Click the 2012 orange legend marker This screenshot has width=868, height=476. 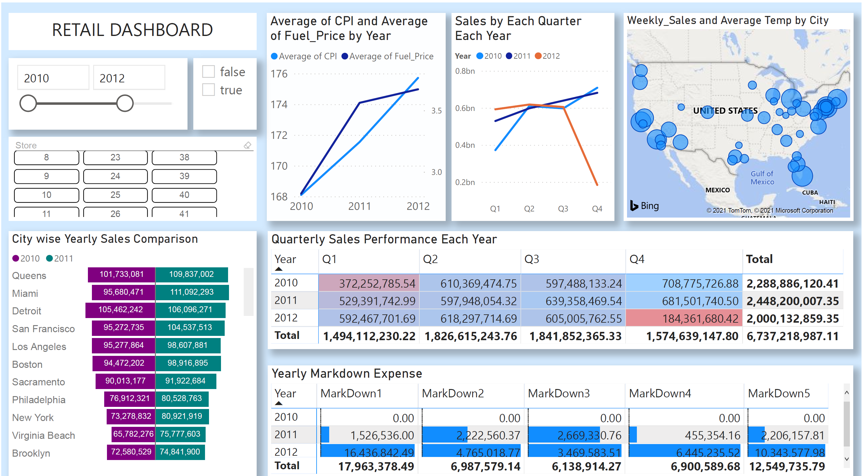pos(538,56)
